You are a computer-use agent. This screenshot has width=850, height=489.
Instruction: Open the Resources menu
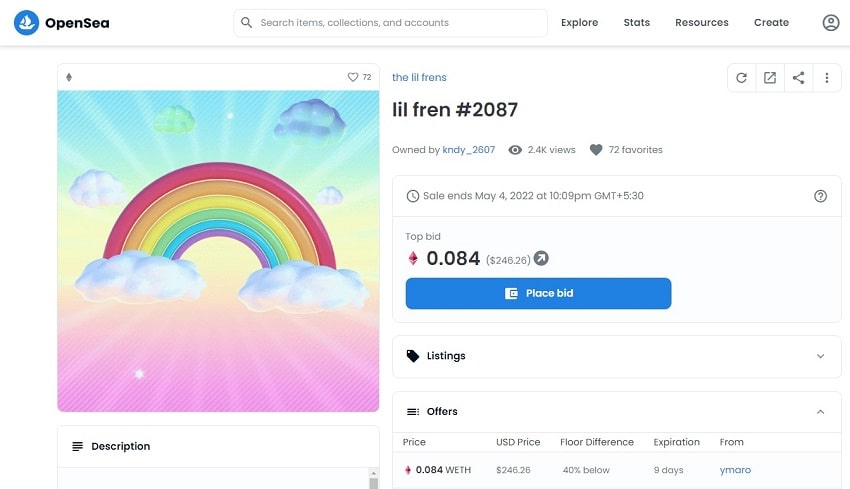tap(702, 22)
